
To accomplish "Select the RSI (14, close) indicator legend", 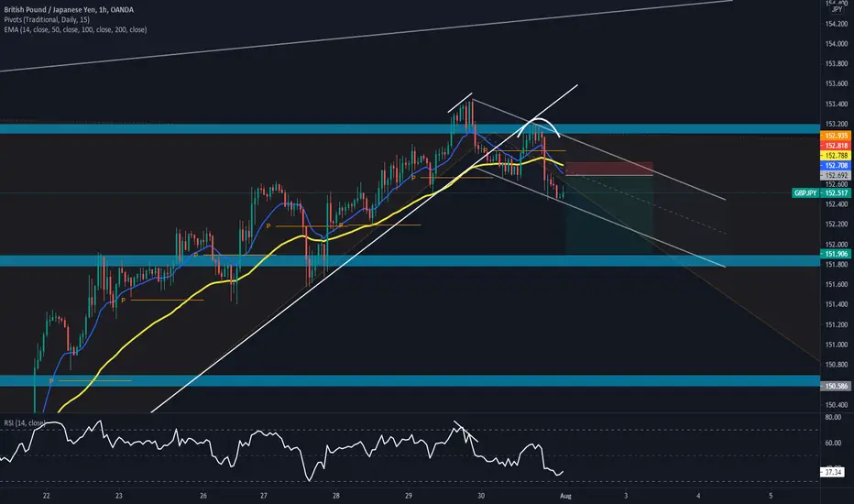I will (x=24, y=422).
